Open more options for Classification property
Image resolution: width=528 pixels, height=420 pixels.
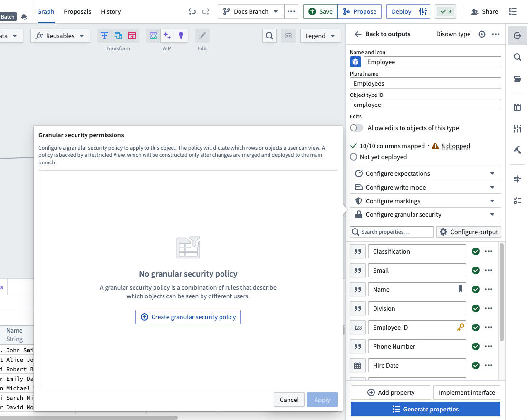(489, 251)
